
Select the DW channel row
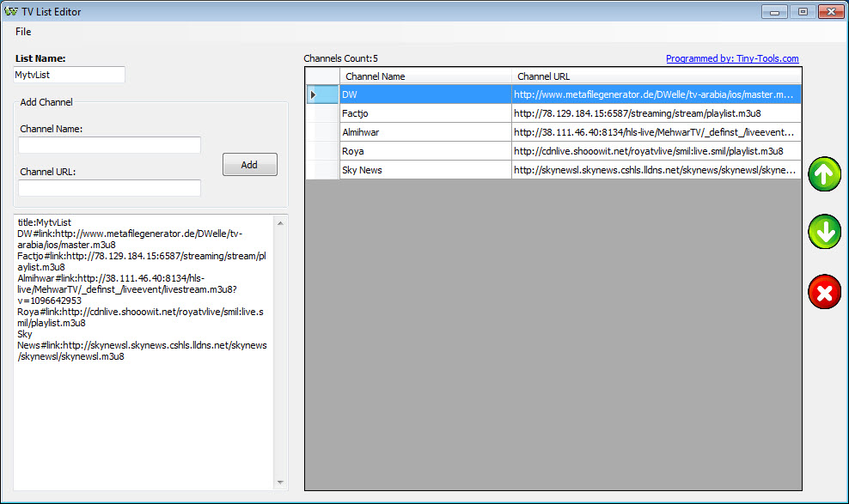(x=553, y=94)
